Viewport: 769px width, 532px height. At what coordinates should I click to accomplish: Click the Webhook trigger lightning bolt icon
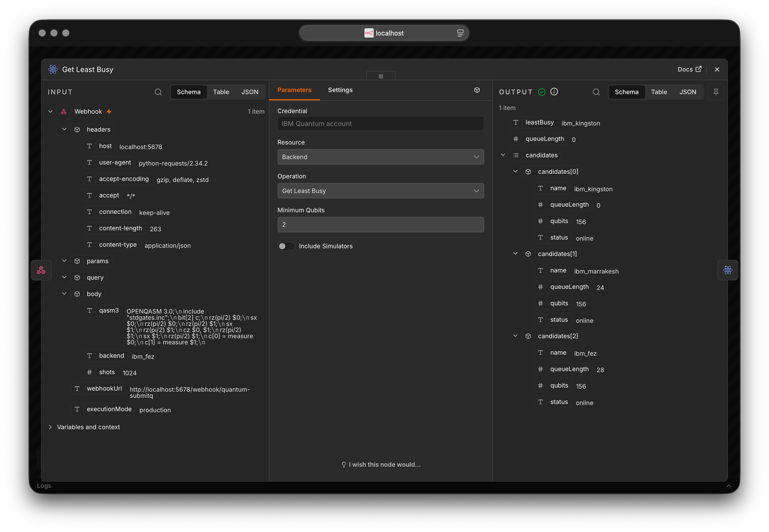(109, 111)
